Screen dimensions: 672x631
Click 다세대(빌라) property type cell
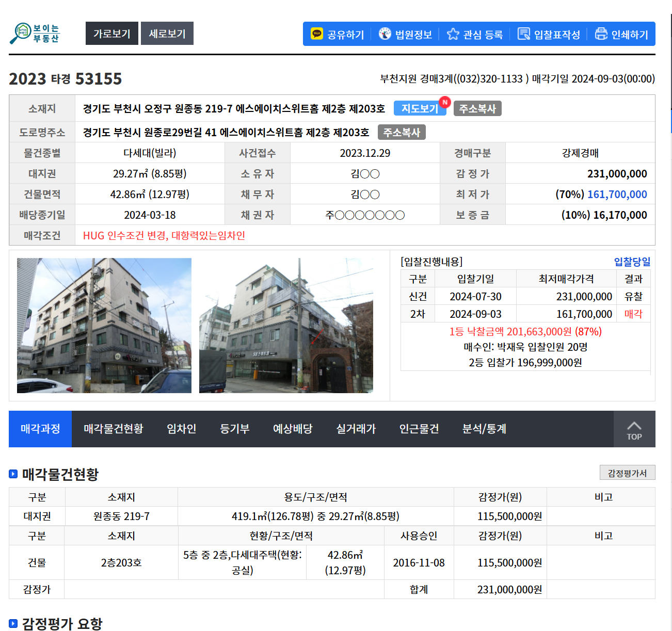point(150,153)
